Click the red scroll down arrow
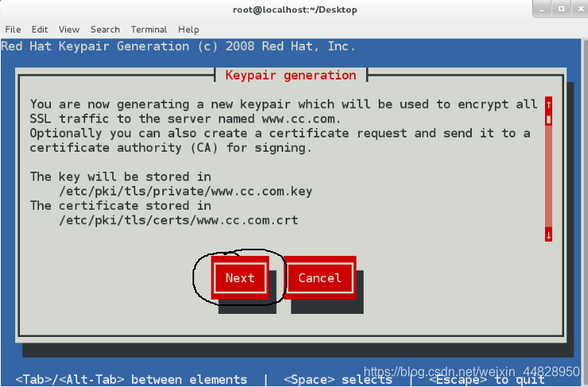Image resolution: width=588 pixels, height=387 pixels. tap(549, 235)
